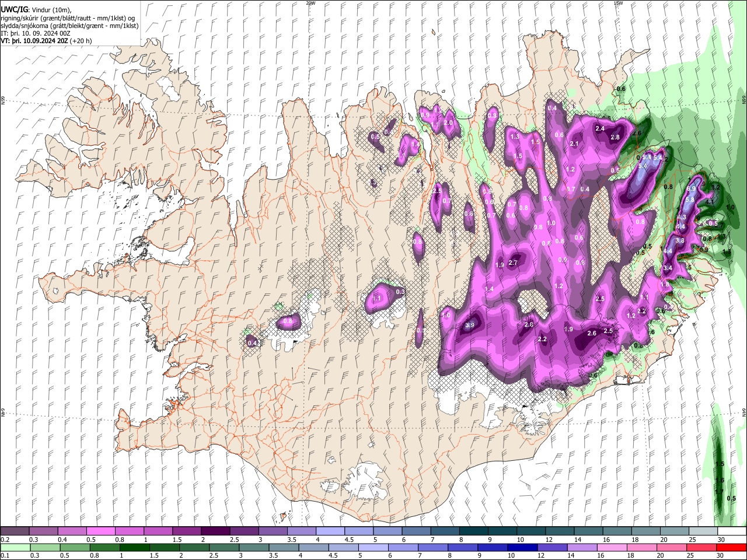Click the 3.9 snowfall value north of the glacier

coord(470,325)
